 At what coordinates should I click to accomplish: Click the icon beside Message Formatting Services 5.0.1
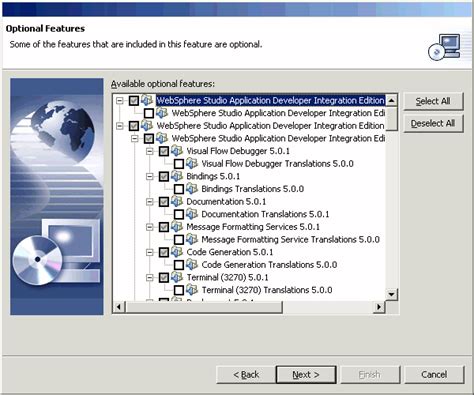177,227
